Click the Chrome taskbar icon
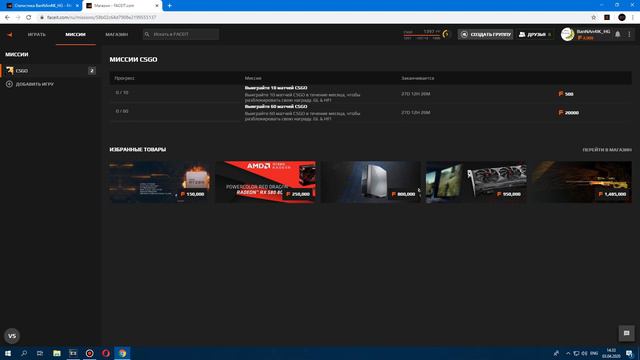 tap(122, 353)
